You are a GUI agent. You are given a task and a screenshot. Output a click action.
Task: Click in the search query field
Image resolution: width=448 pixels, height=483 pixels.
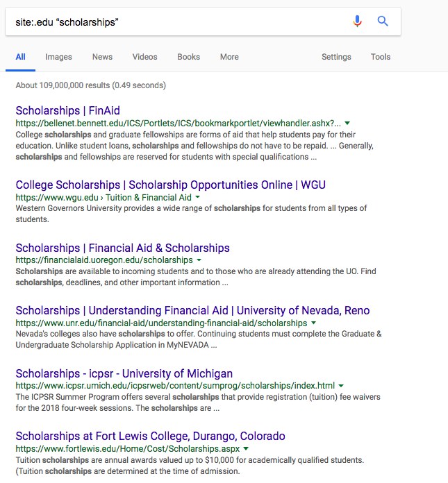point(174,22)
